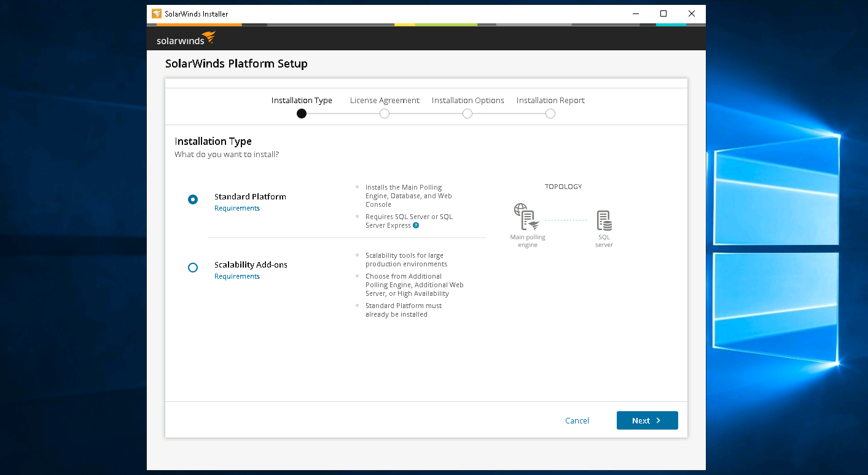Click the Installation Type step circle
This screenshot has height=475, width=868.
click(302, 114)
